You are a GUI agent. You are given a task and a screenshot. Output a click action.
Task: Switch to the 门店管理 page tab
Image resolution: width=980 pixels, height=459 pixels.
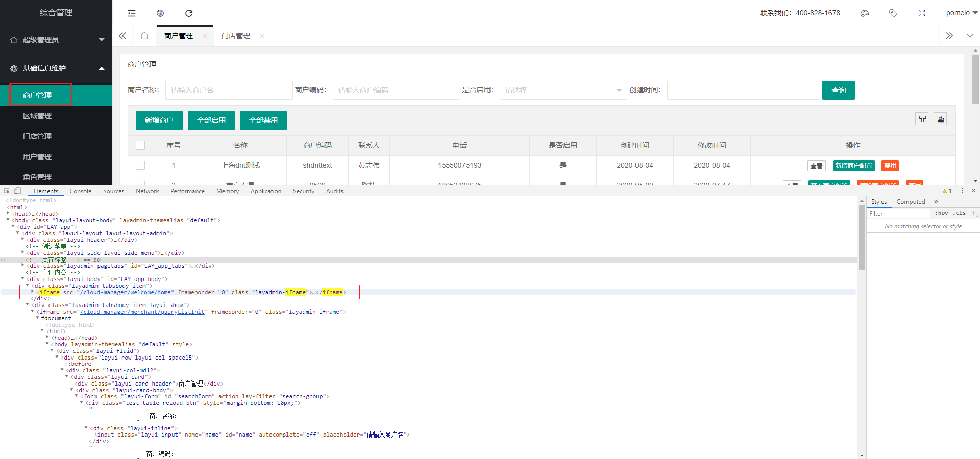pos(236,36)
